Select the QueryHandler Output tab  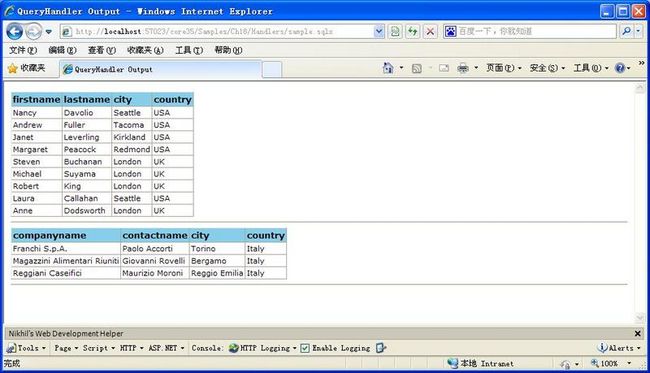click(160, 69)
